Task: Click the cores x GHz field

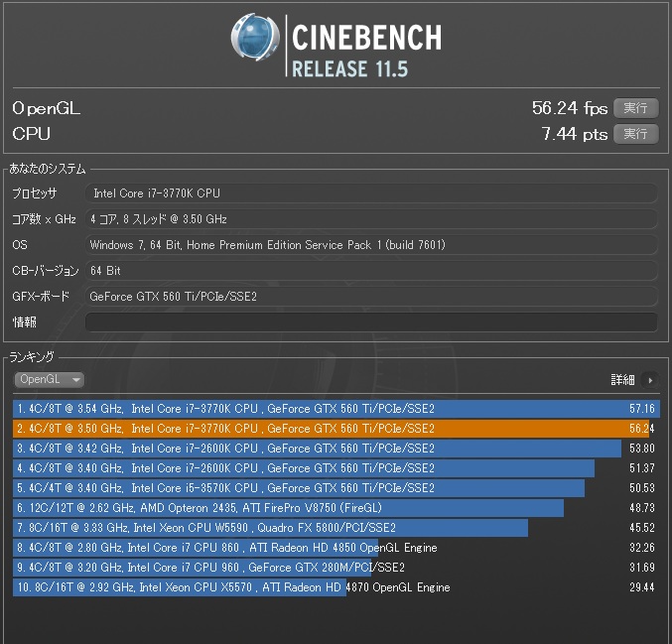Action: pyautogui.click(x=371, y=219)
